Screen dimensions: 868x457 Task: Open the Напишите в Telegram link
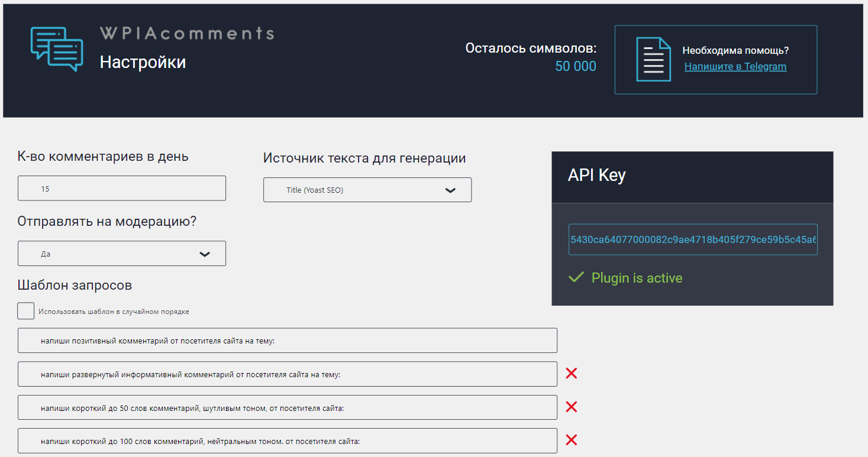[735, 66]
